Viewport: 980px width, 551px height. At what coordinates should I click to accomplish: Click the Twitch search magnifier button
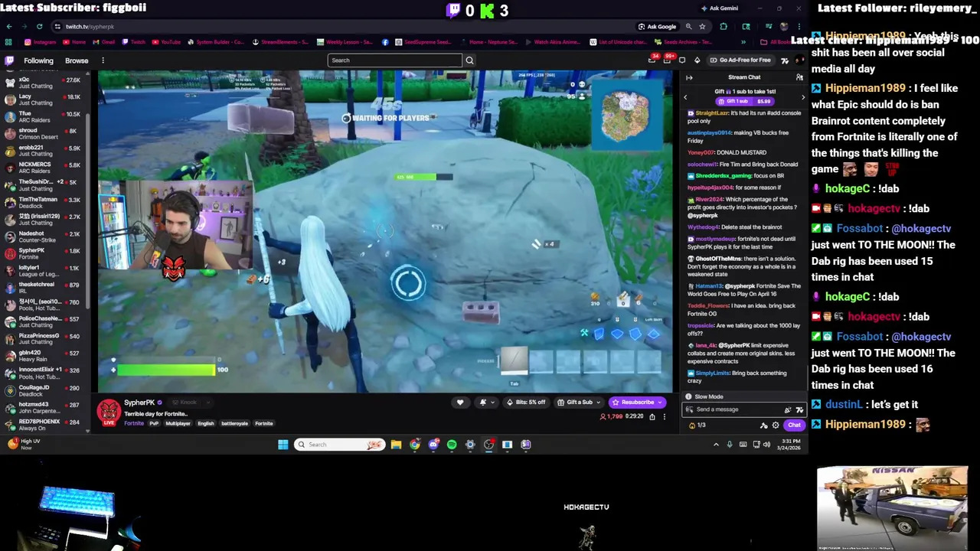coord(469,60)
